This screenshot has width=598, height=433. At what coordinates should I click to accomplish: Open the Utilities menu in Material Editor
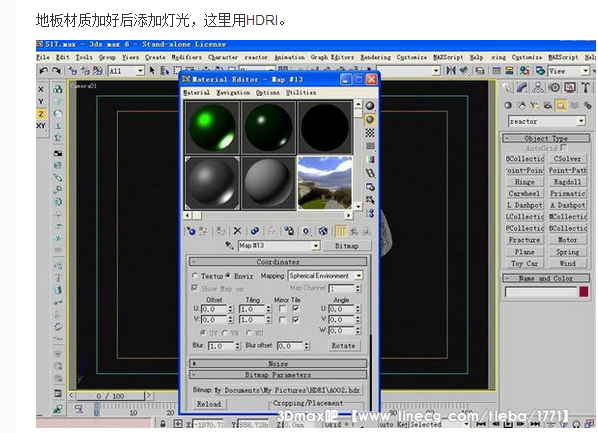tap(301, 92)
